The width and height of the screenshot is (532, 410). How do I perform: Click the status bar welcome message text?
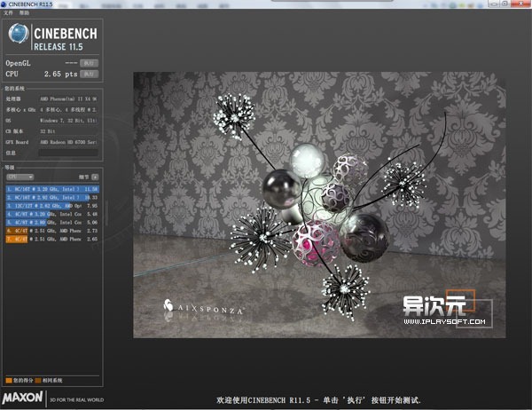click(318, 400)
